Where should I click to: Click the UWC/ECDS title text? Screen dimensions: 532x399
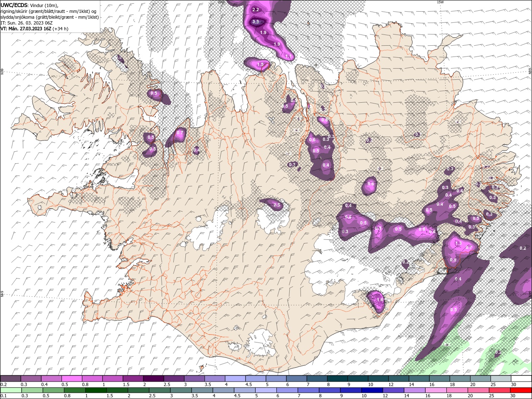[x=15, y=5]
